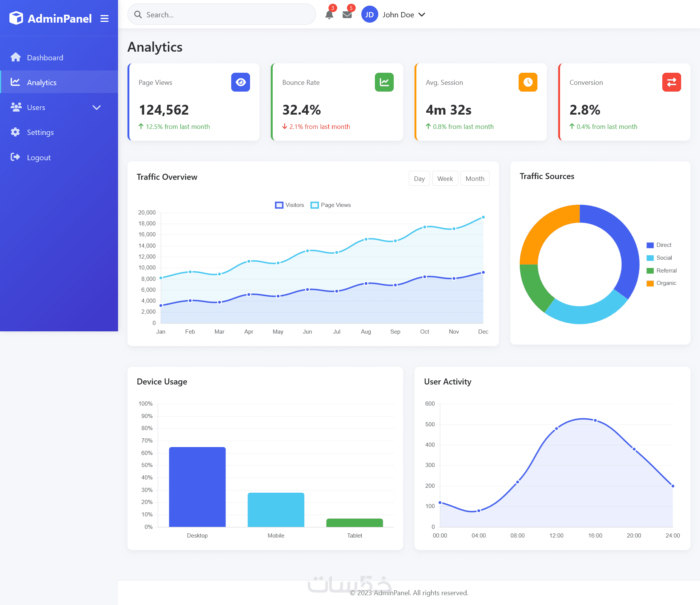
Task: Toggle the sidebar hamburger menu
Action: 104,18
